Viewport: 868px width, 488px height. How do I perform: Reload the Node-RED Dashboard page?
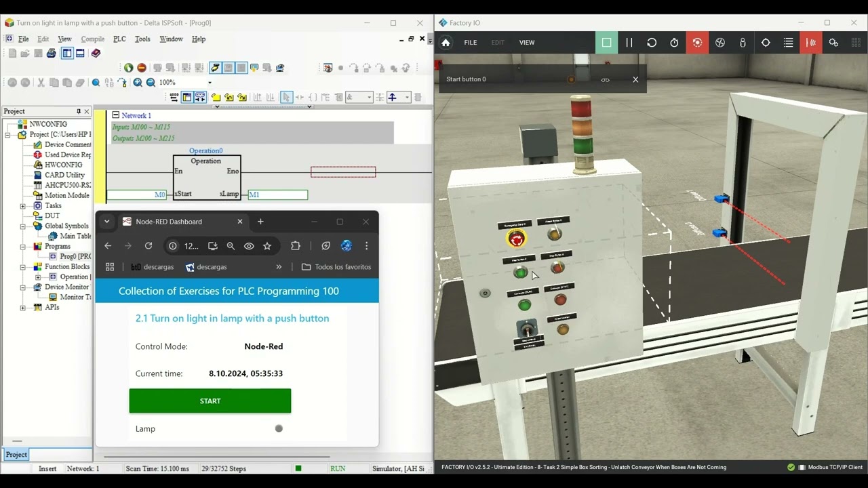148,246
